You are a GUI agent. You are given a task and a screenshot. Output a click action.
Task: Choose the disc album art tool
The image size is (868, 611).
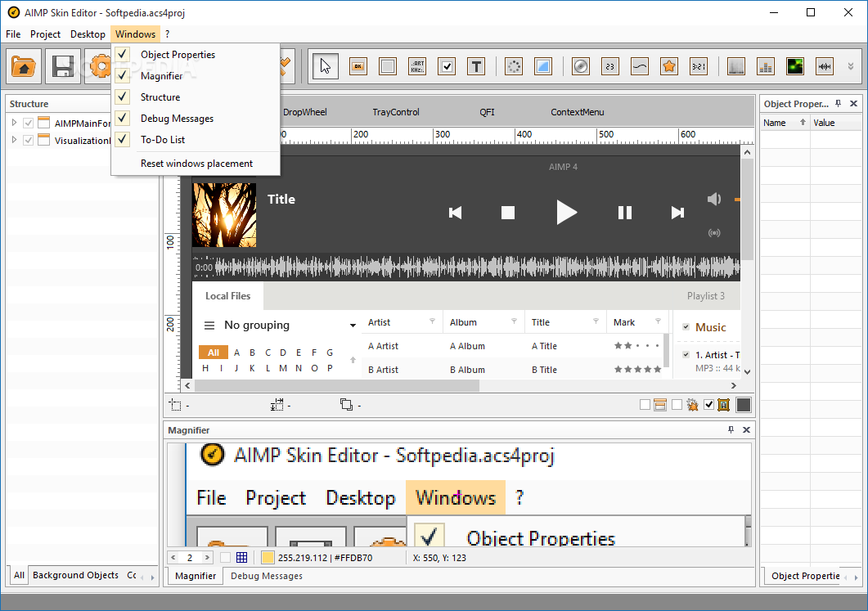pyautogui.click(x=581, y=66)
